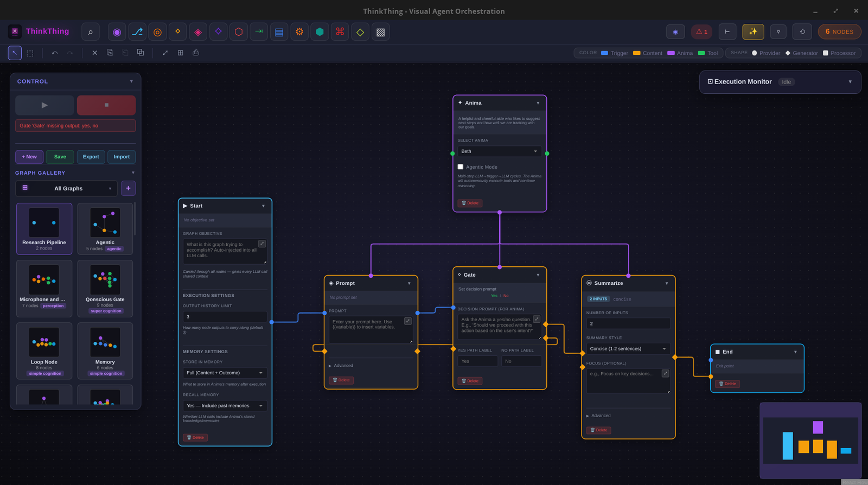Click the play run button
Screen dimensions: 868x485
tap(44, 105)
